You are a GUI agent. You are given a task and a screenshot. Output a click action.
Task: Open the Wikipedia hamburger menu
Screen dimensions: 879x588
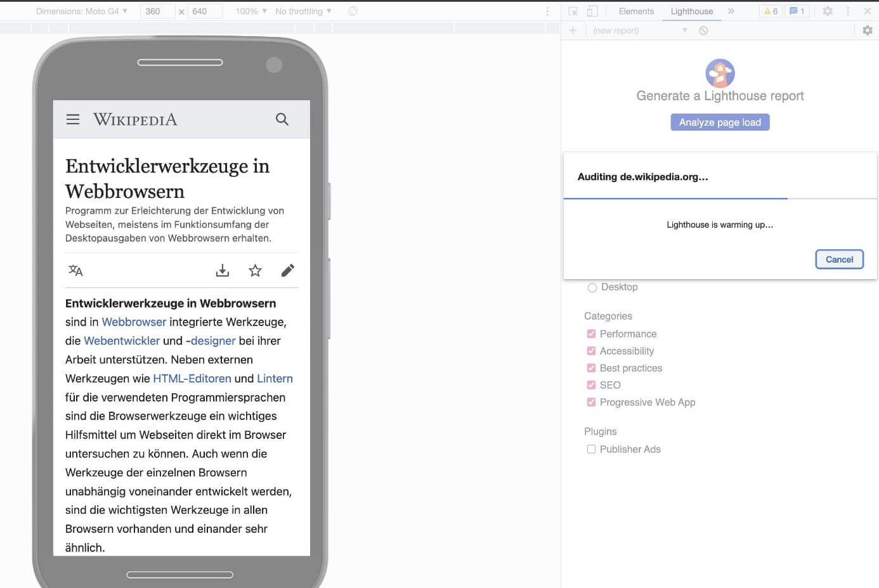73,119
